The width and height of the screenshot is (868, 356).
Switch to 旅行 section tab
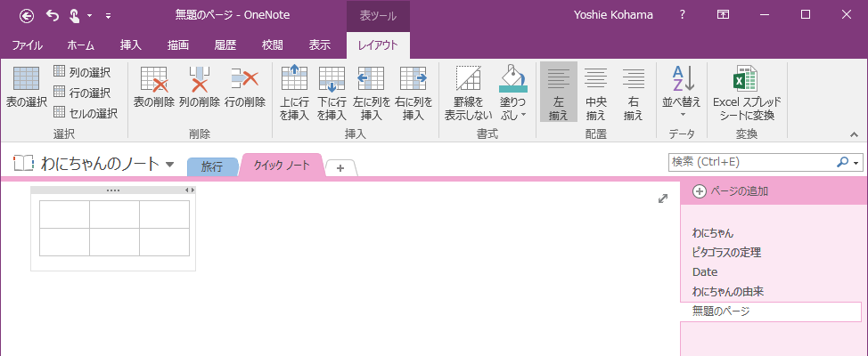pyautogui.click(x=212, y=167)
